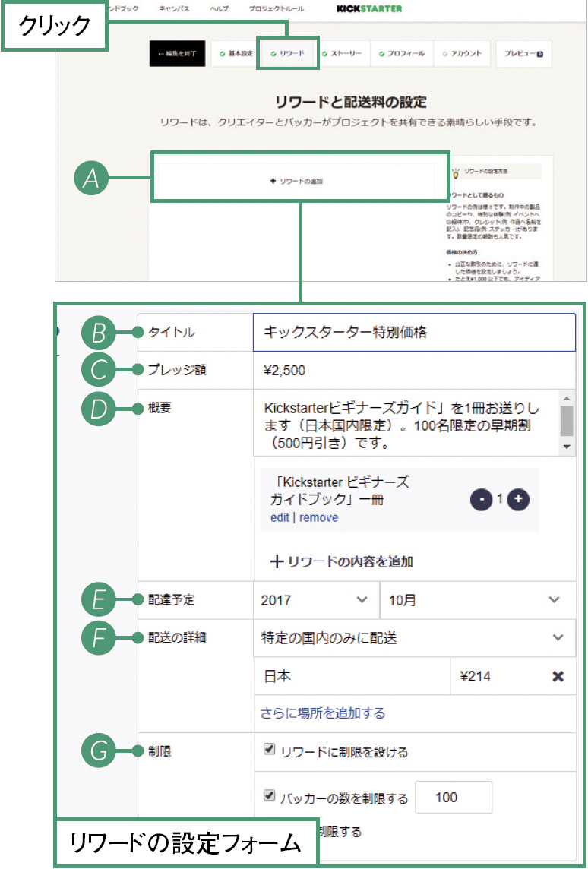Click the 概要 scrollbar up arrow
Screen dimensions: 588x869
point(567,398)
